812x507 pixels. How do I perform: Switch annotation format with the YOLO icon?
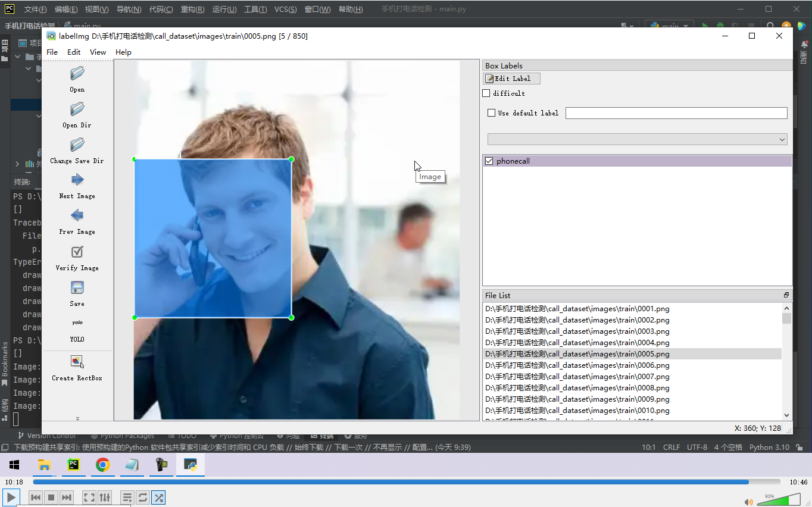pos(77,323)
